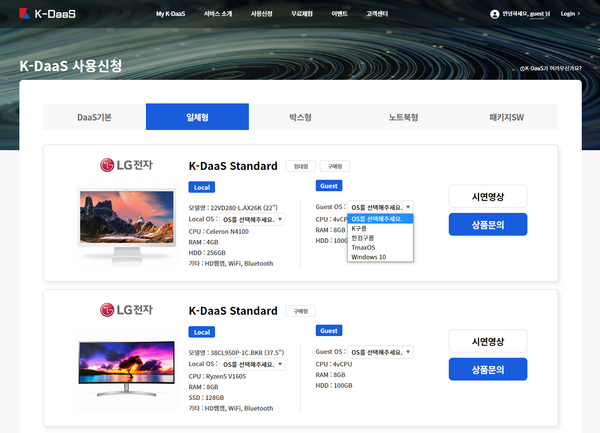Click 'RAM : 4GB' in first product
Screen dimensions: 600x433
coord(203,242)
